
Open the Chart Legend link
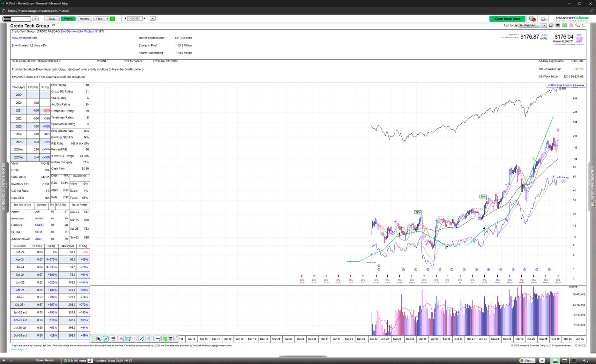coord(18,349)
